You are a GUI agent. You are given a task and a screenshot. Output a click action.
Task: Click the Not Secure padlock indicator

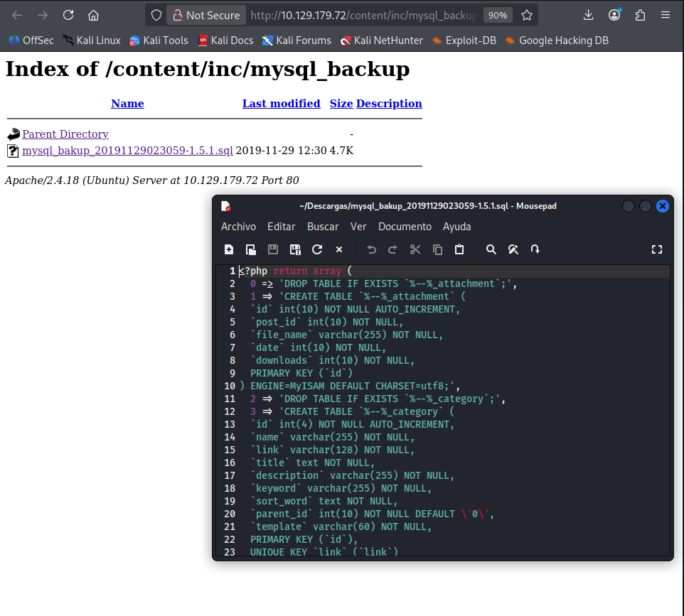tap(206, 15)
